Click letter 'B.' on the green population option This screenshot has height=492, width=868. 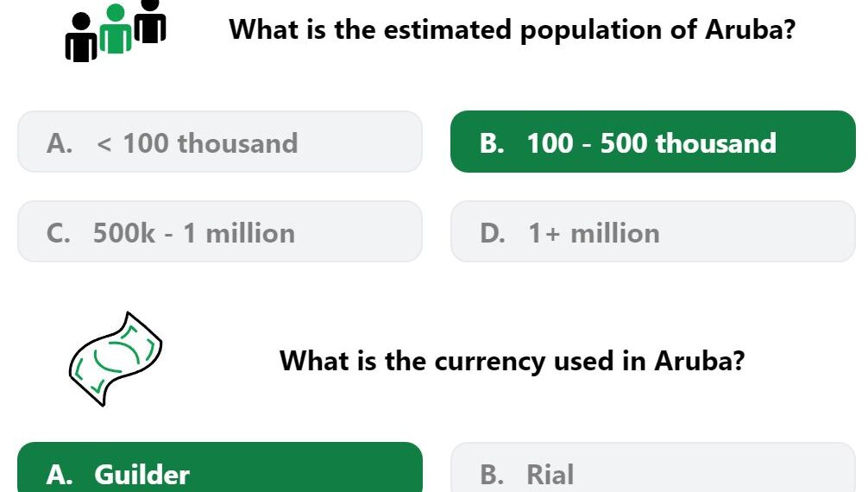pos(492,143)
